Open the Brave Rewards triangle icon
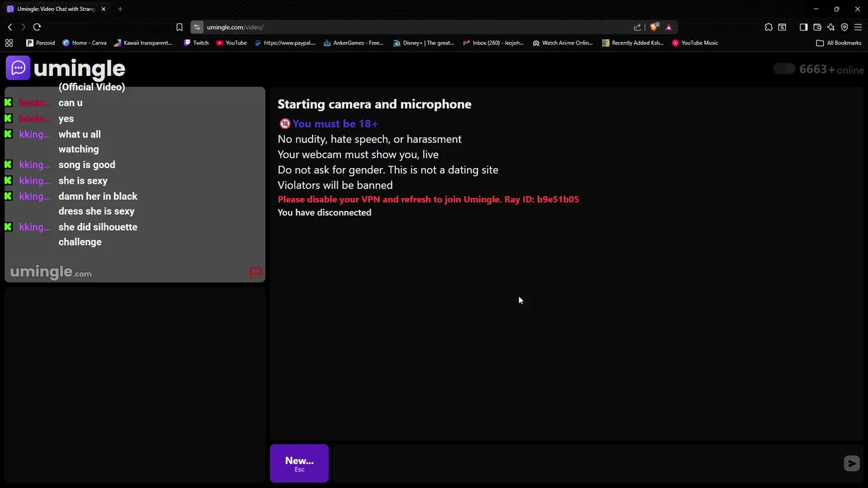868x488 pixels. 669,27
